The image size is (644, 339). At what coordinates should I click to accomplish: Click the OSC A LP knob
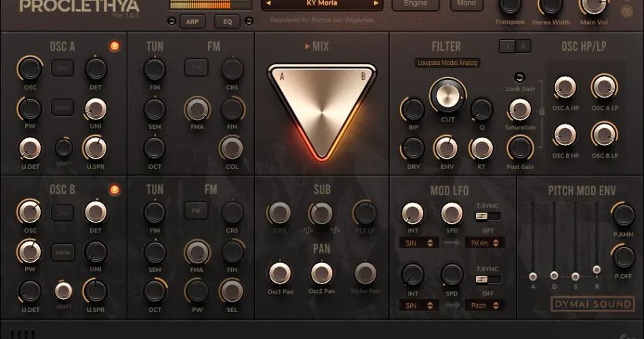pos(605,87)
